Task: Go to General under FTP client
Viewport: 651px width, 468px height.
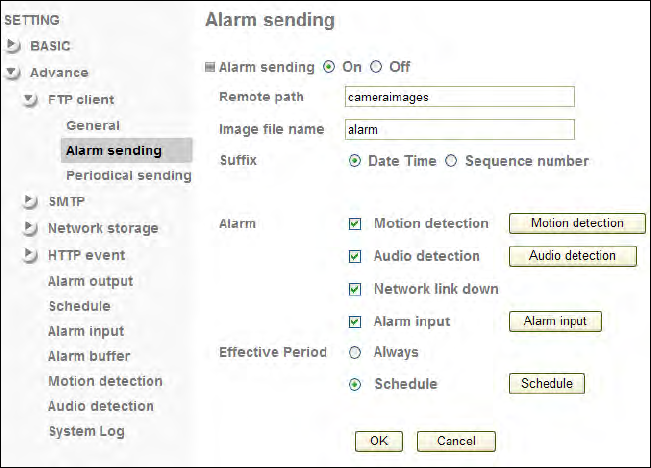Action: [x=93, y=125]
